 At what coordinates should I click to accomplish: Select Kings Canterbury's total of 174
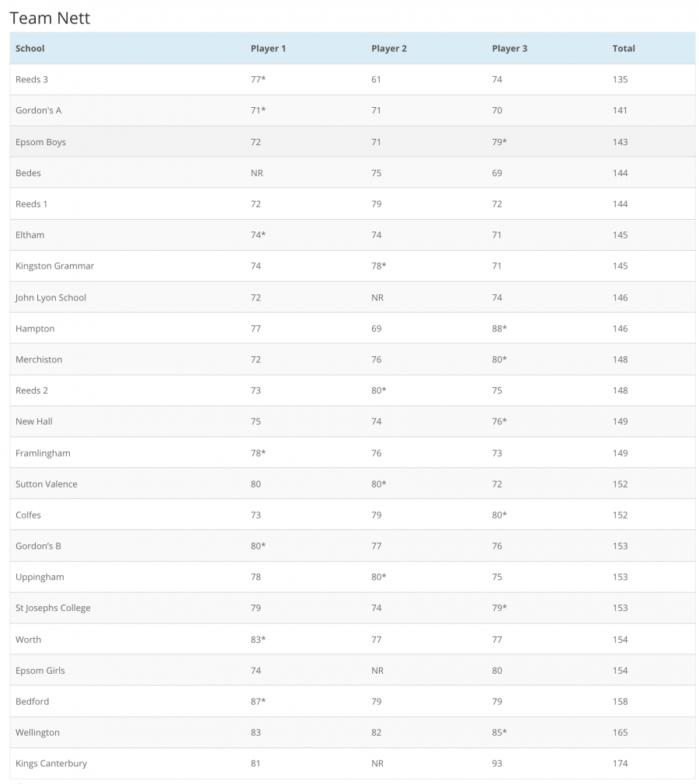point(620,763)
